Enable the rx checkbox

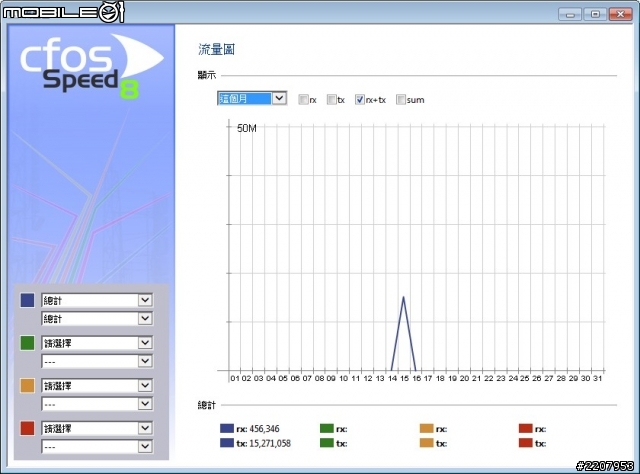coord(303,100)
